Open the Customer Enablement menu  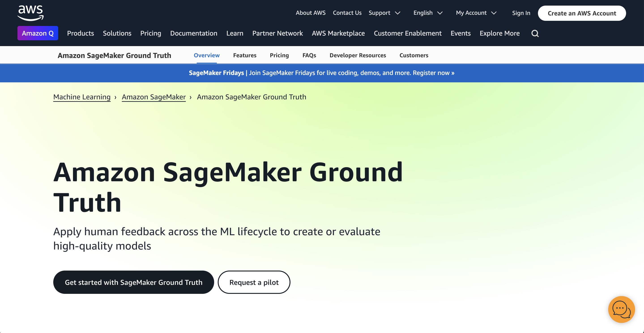(x=407, y=33)
